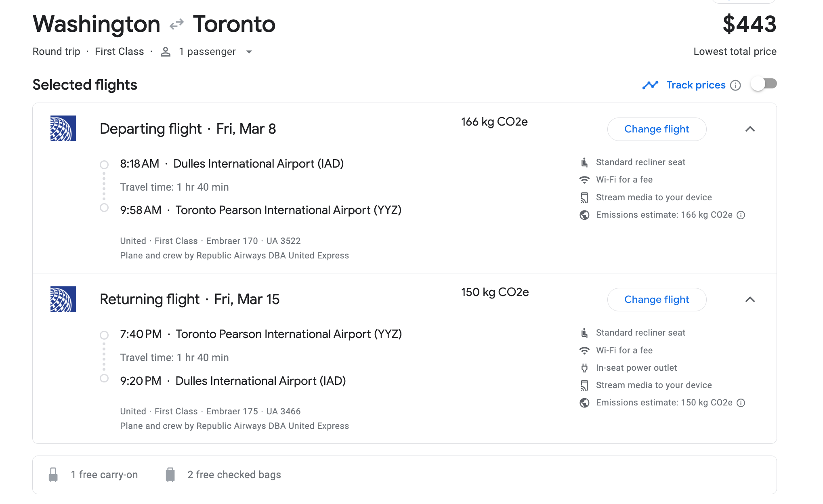The height and width of the screenshot is (504, 823).
Task: Click the In-seat power outlet icon
Action: [x=584, y=368]
